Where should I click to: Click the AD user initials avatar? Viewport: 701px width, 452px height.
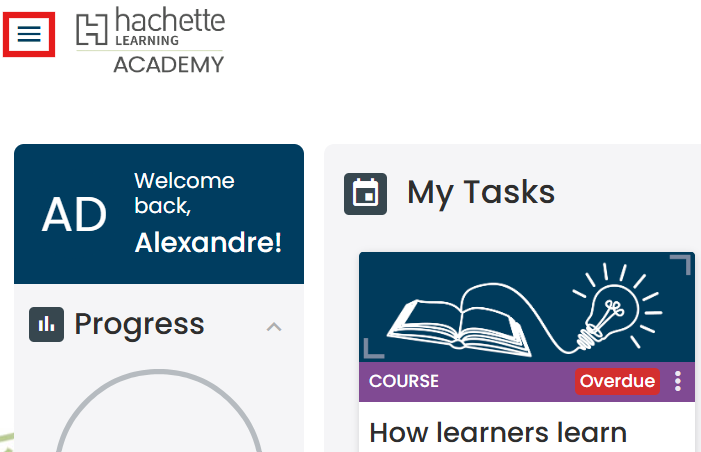click(x=73, y=214)
